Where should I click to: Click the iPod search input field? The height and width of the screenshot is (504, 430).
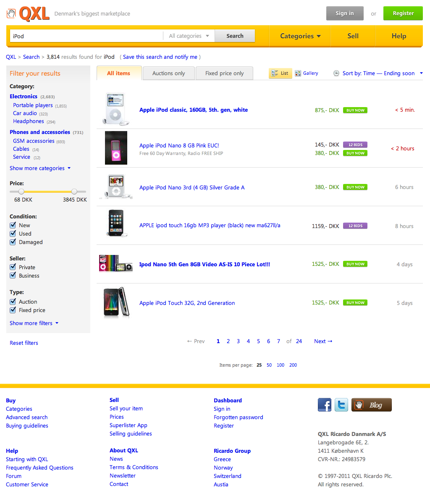(87, 36)
